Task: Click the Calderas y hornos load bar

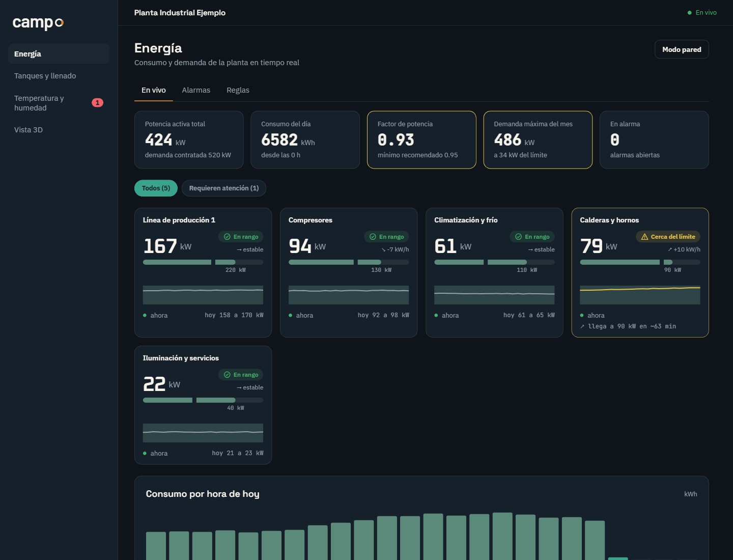Action: tap(640, 262)
